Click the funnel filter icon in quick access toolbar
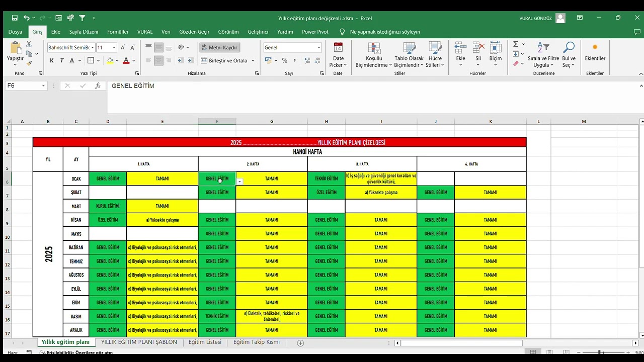The width and height of the screenshot is (644, 362). [x=82, y=18]
